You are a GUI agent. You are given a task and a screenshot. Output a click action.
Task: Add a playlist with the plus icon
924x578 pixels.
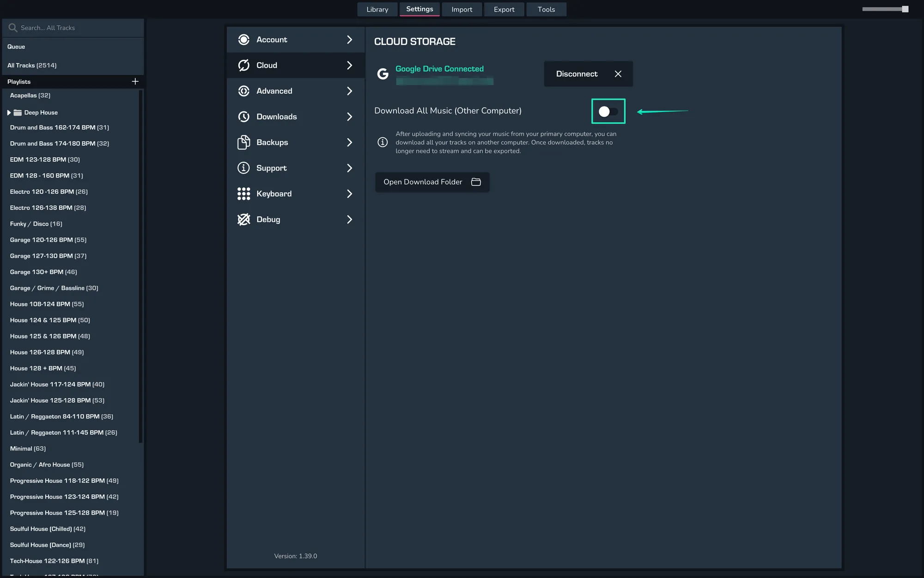point(135,81)
